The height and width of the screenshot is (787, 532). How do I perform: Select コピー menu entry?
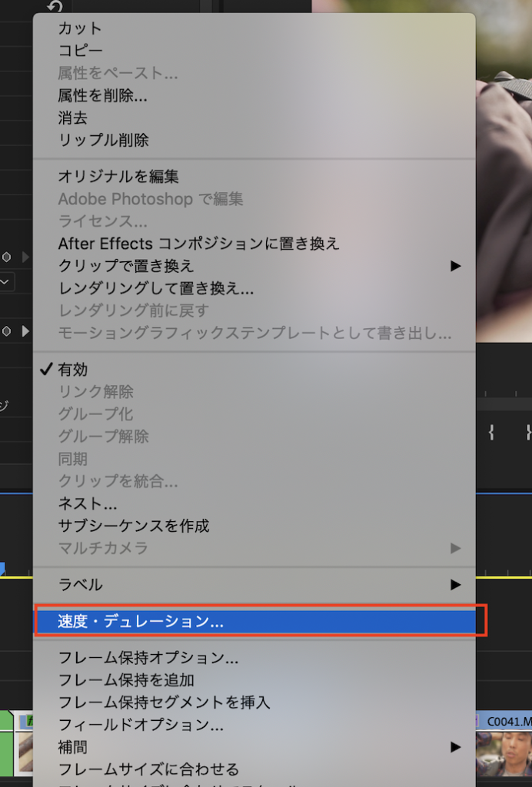[254, 50]
